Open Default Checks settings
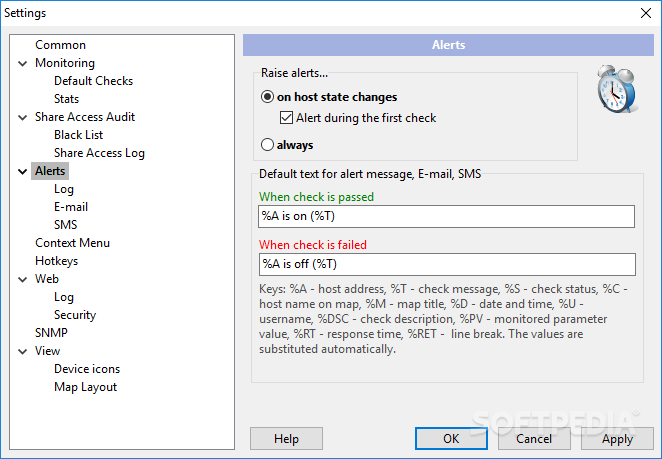The image size is (662, 459). [x=93, y=81]
